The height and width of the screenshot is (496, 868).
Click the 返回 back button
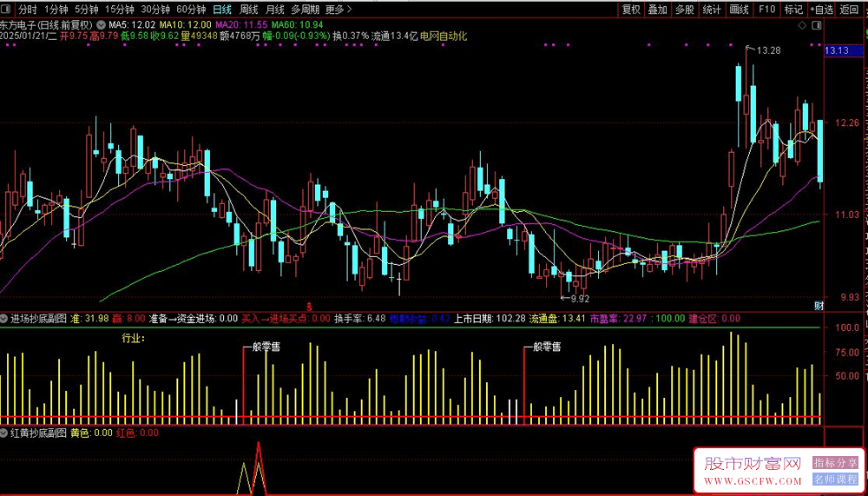point(849,10)
